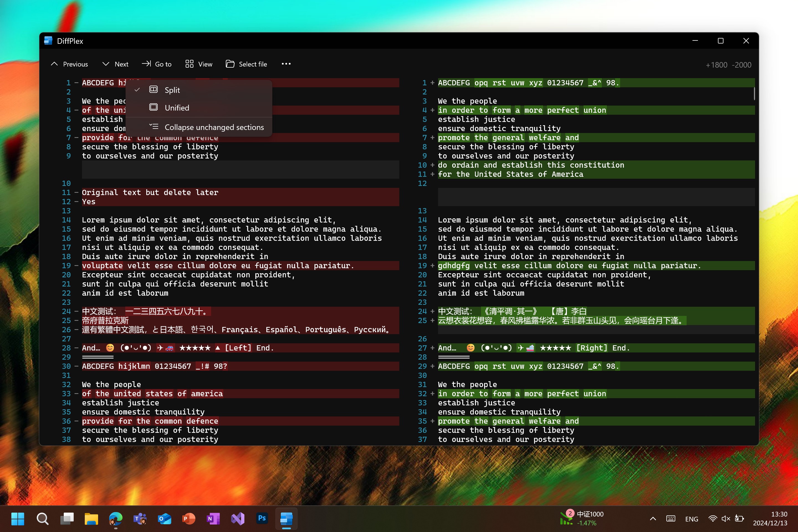Open the 中证1000 stock widget

point(582,518)
